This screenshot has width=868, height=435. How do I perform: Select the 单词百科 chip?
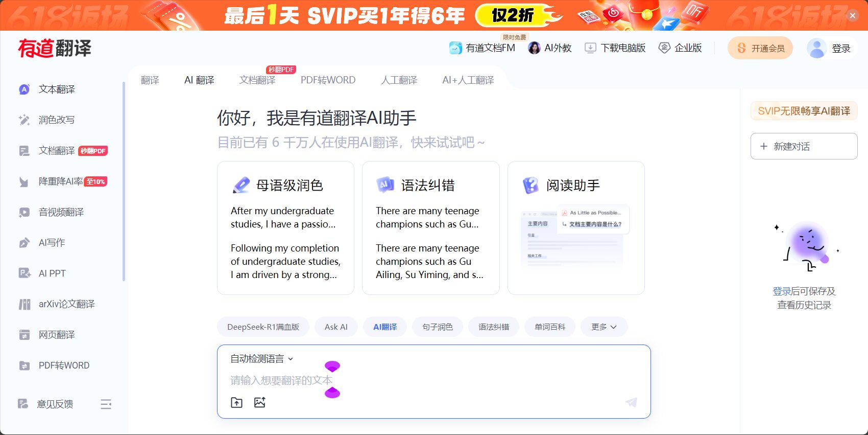550,327
